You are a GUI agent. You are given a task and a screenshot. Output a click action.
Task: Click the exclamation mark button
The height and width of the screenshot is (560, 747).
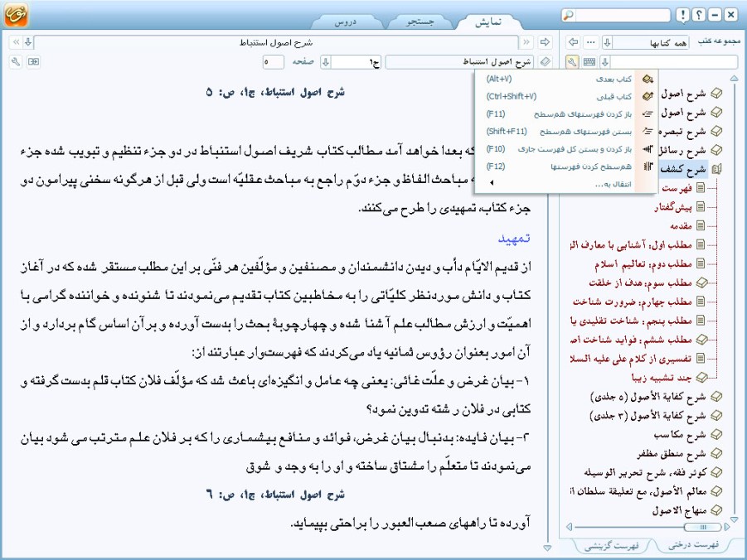coord(682,15)
